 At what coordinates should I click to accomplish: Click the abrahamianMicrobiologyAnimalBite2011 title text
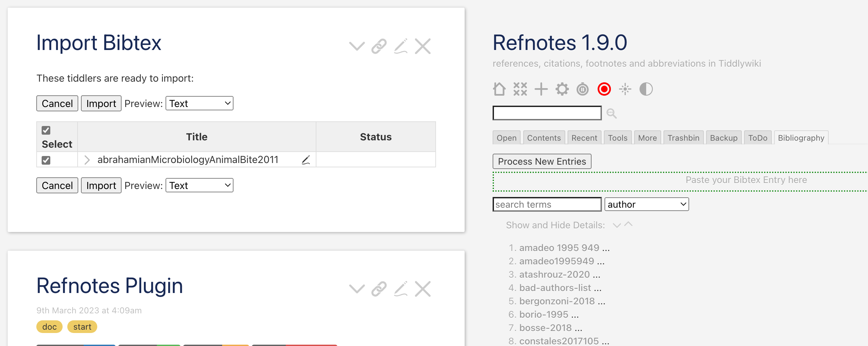(188, 160)
